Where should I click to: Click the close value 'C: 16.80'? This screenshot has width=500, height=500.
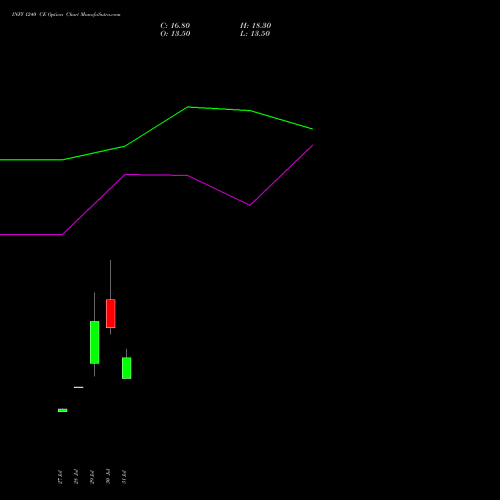175,26
